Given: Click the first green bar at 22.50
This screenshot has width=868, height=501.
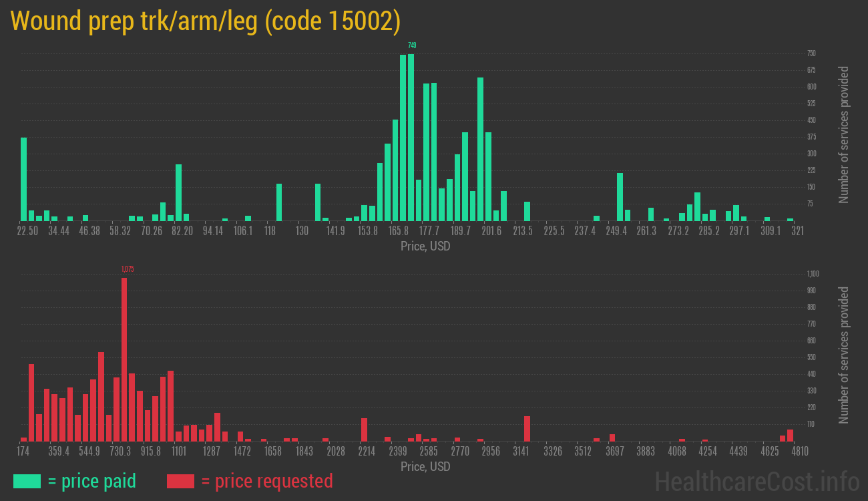Looking at the screenshot, I should (x=24, y=179).
